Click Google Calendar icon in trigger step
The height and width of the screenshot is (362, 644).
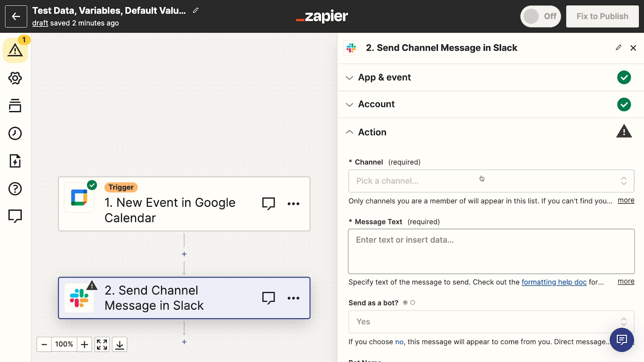[79, 197]
